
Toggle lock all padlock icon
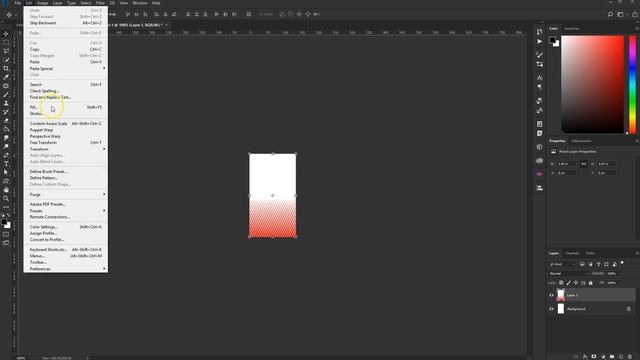[591, 283]
